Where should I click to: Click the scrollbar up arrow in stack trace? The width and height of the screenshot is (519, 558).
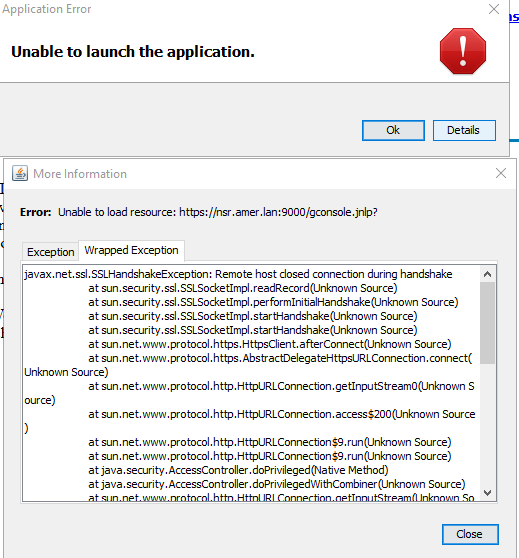487,274
